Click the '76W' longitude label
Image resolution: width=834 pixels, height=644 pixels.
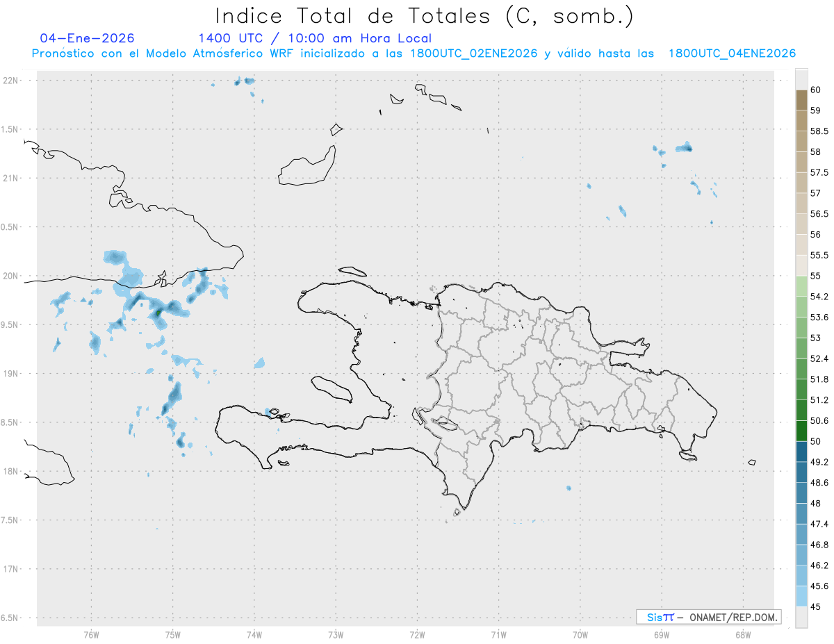[91, 634]
